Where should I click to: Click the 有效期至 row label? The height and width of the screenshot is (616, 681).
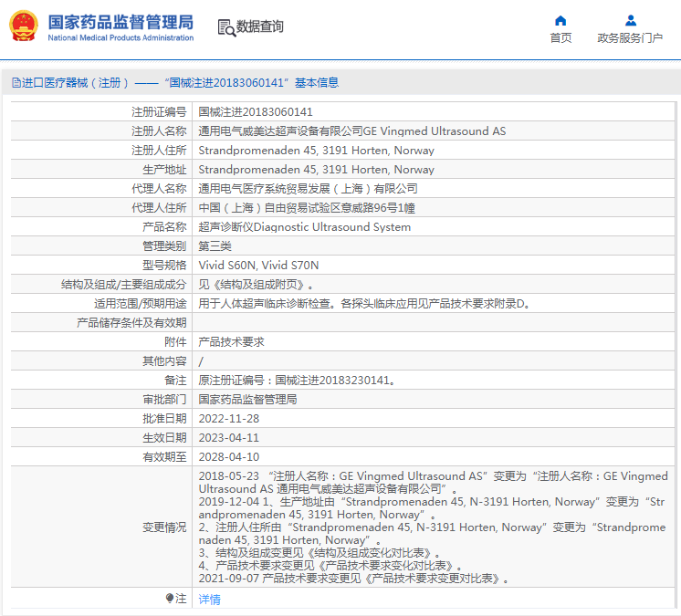pos(164,456)
